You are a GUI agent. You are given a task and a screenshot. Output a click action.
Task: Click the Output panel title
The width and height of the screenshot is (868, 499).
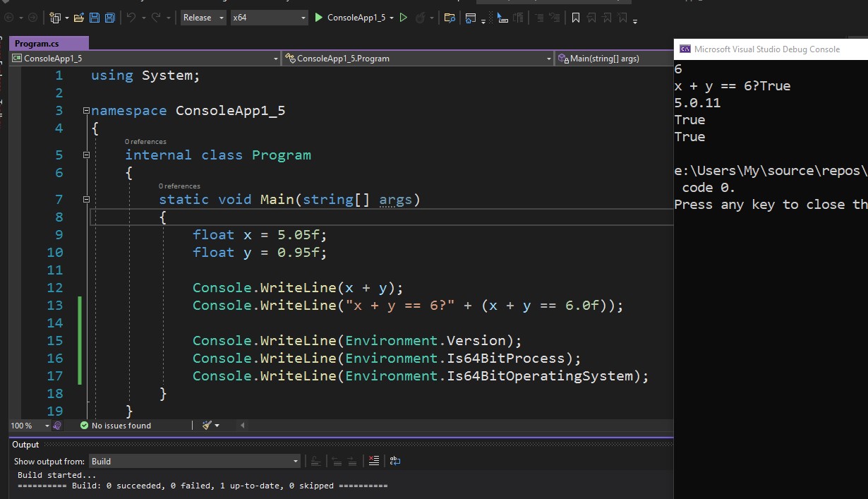click(25, 445)
